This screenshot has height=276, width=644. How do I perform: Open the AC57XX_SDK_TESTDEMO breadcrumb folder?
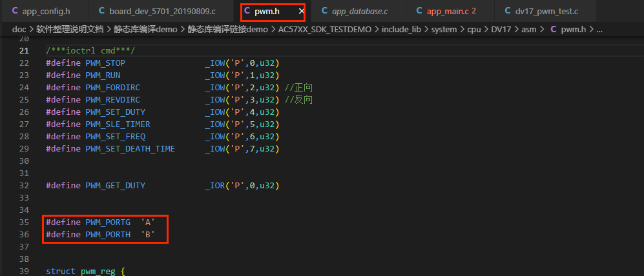[x=324, y=30]
